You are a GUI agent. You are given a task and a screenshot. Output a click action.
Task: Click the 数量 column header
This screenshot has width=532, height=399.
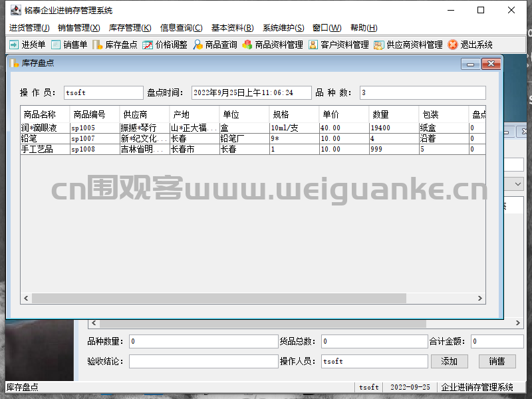tap(394, 114)
